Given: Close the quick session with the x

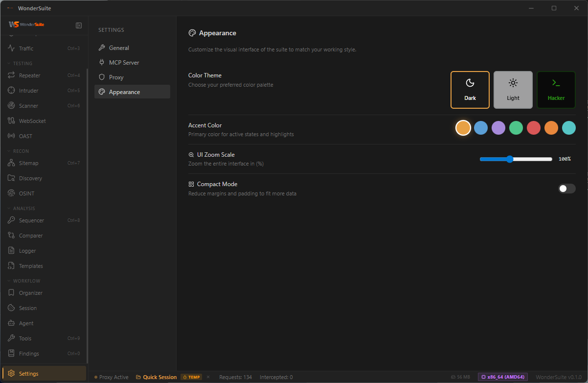Looking at the screenshot, I should point(208,377).
